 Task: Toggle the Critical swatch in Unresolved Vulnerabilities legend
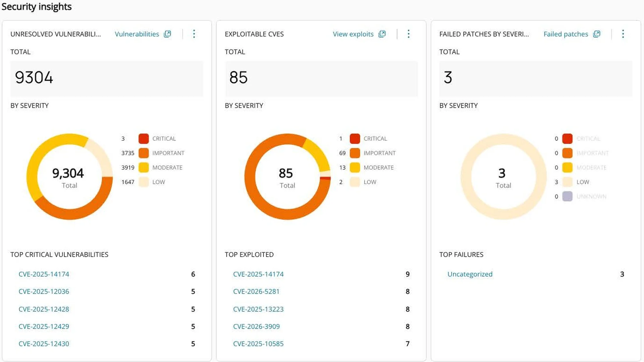point(144,138)
